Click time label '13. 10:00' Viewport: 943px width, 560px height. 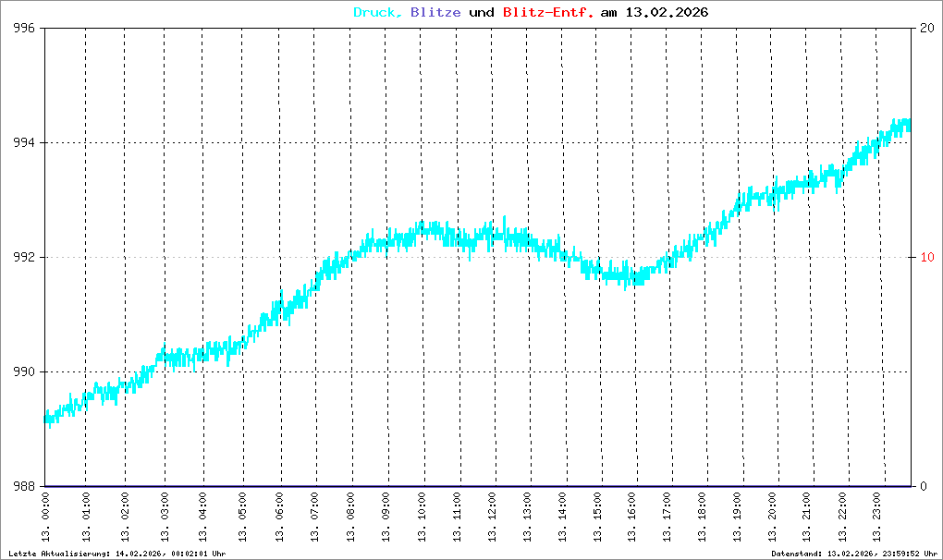pyautogui.click(x=423, y=517)
